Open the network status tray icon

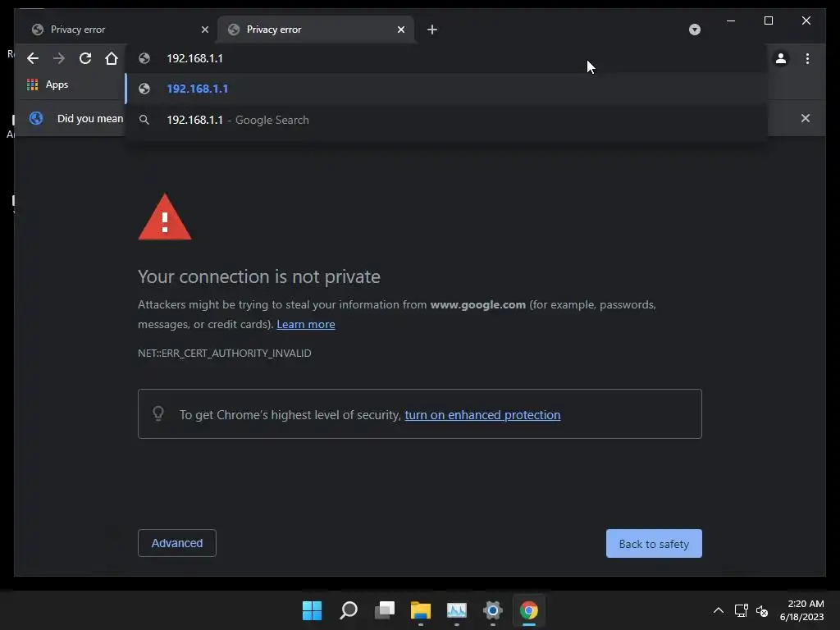pos(741,610)
